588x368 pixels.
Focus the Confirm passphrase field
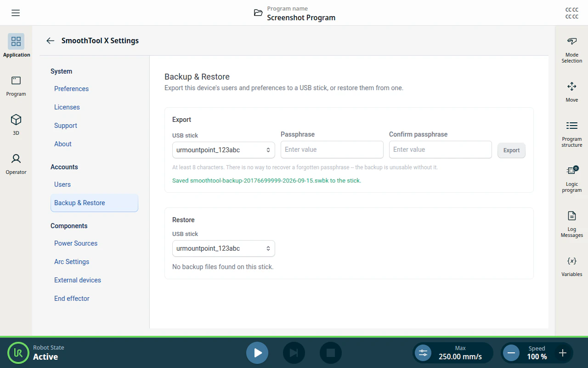coord(441,149)
